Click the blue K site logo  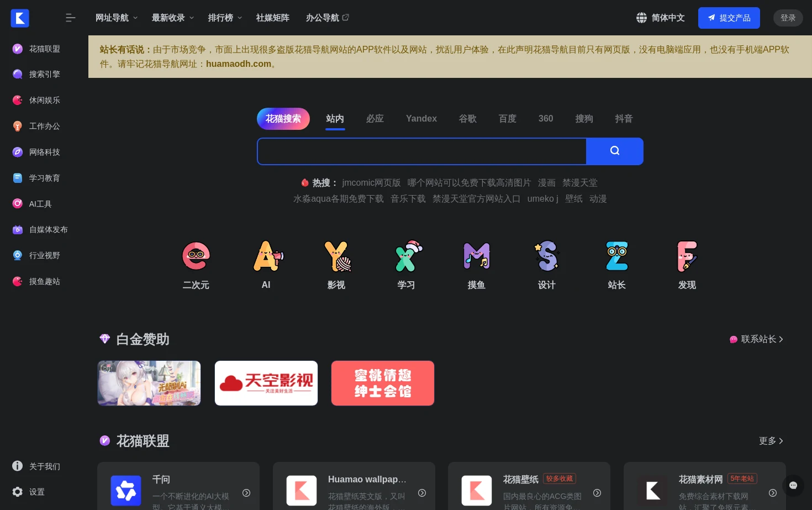pyautogui.click(x=20, y=18)
